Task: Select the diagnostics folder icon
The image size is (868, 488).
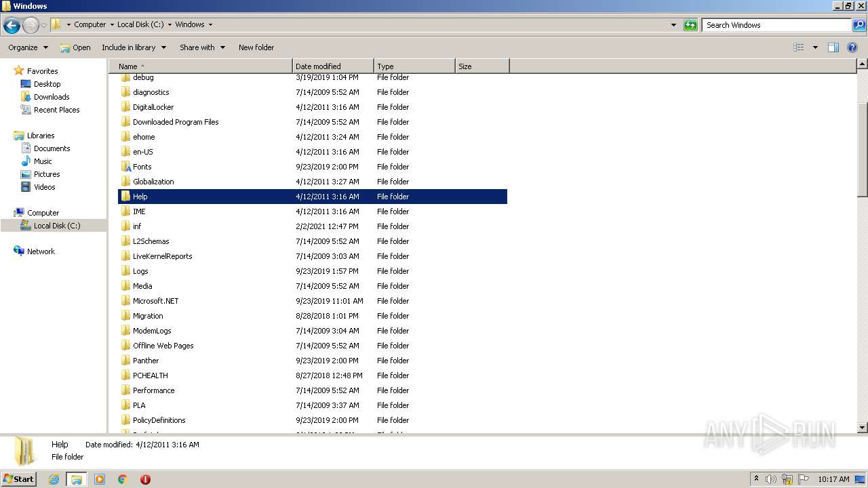Action: tap(125, 92)
